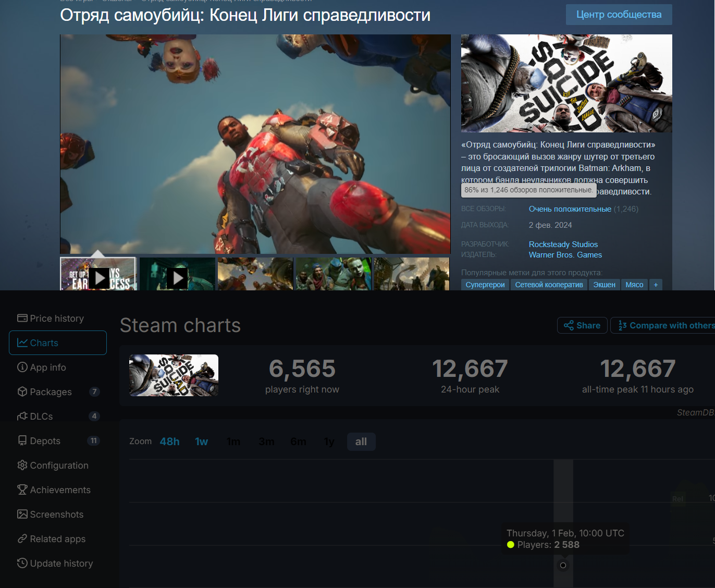Image resolution: width=715 pixels, height=588 pixels.
Task: Click the Steam charts heading
Action: tap(180, 325)
